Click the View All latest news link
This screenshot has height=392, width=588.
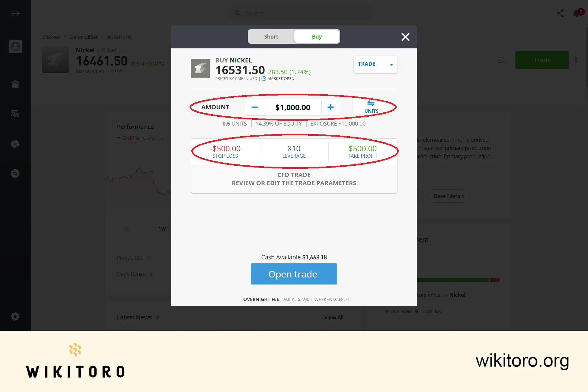334,317
